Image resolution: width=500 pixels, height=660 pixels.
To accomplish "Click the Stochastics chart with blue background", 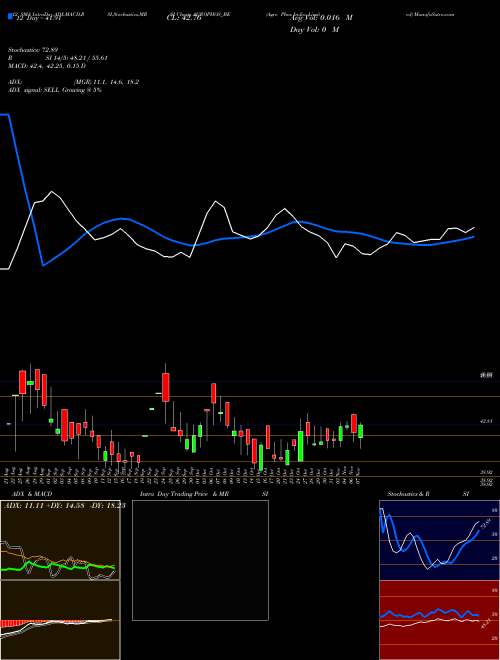I will (x=439, y=540).
